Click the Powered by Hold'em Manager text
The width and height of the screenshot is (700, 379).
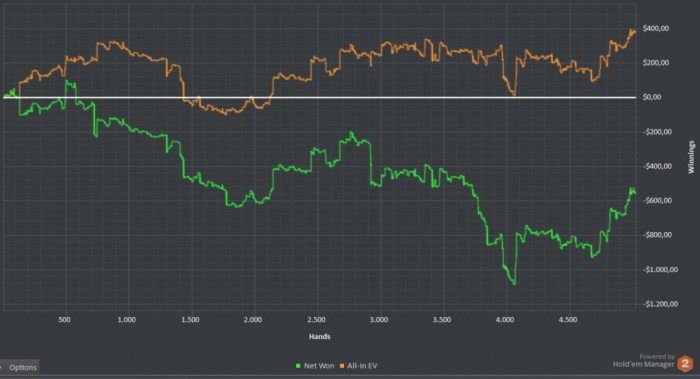coord(644,361)
